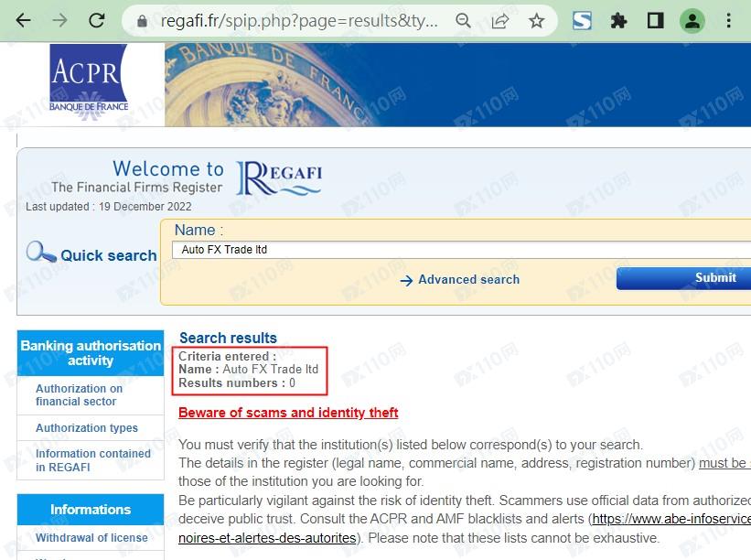Bookmark this page with the star
This screenshot has width=751, height=560.
537,20
